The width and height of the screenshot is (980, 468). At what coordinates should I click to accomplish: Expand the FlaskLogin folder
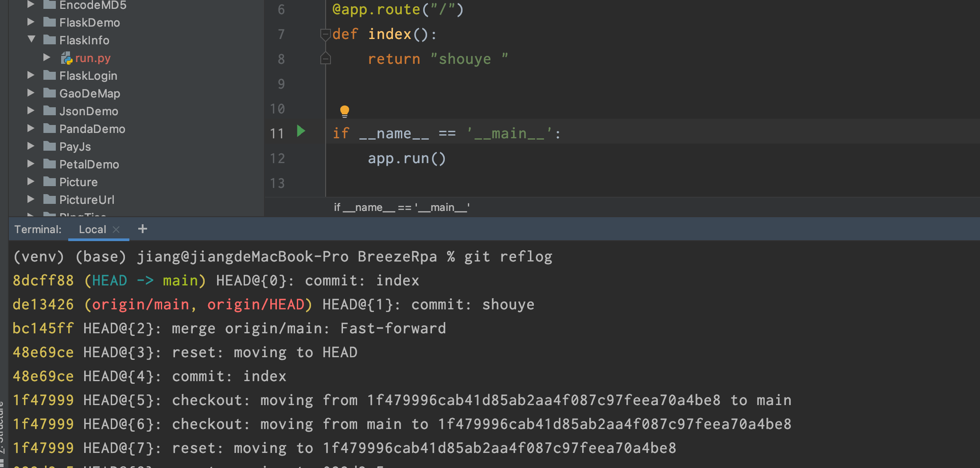(x=31, y=75)
